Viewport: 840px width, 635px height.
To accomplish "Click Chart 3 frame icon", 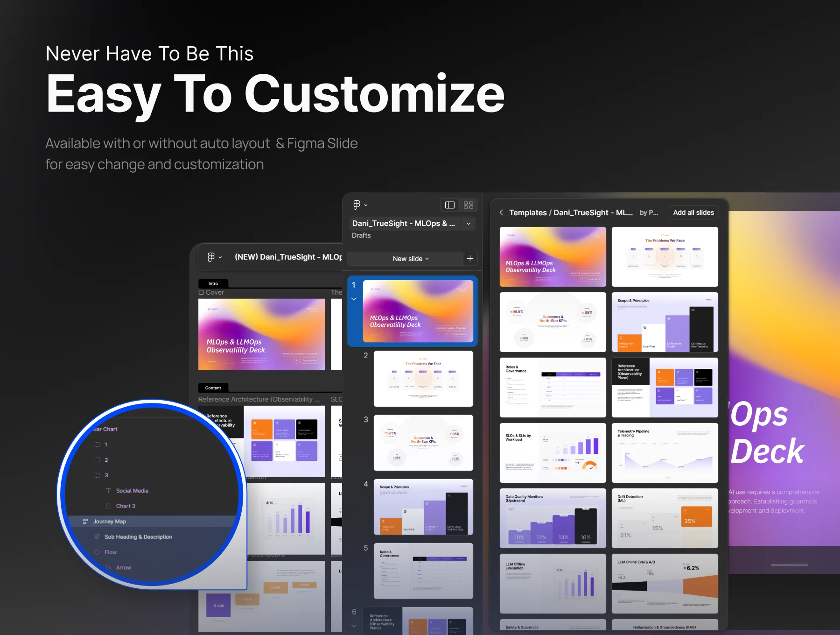I will [108, 506].
